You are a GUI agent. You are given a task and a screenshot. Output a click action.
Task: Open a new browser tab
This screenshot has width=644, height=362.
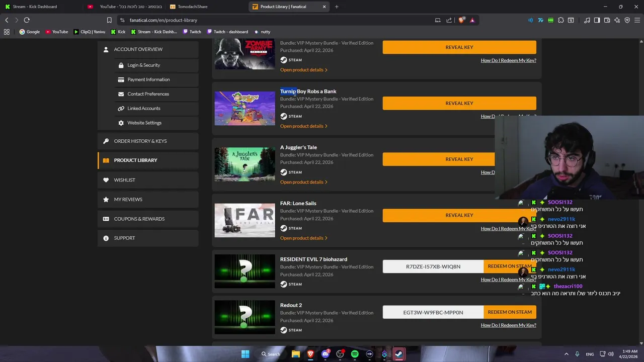tap(337, 7)
